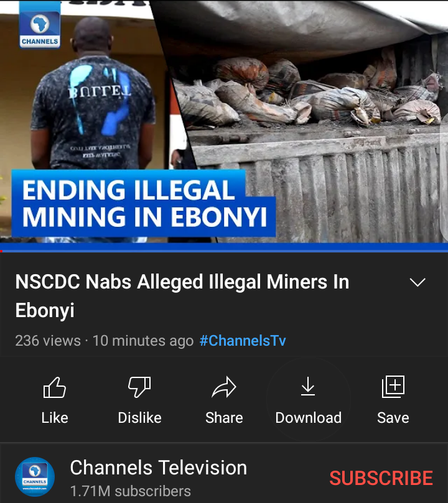Image resolution: width=448 pixels, height=503 pixels.
Task: Open the #ChannelsTv hashtag link
Action: pos(243,341)
